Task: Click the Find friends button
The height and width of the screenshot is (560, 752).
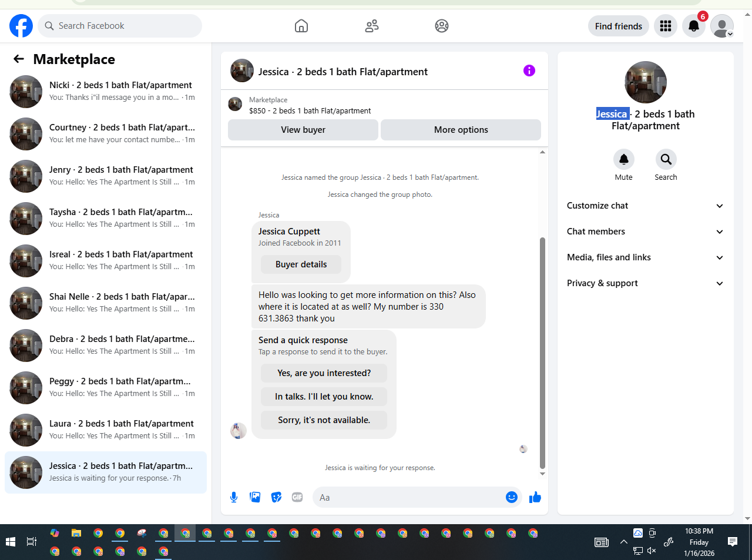Action: (619, 26)
